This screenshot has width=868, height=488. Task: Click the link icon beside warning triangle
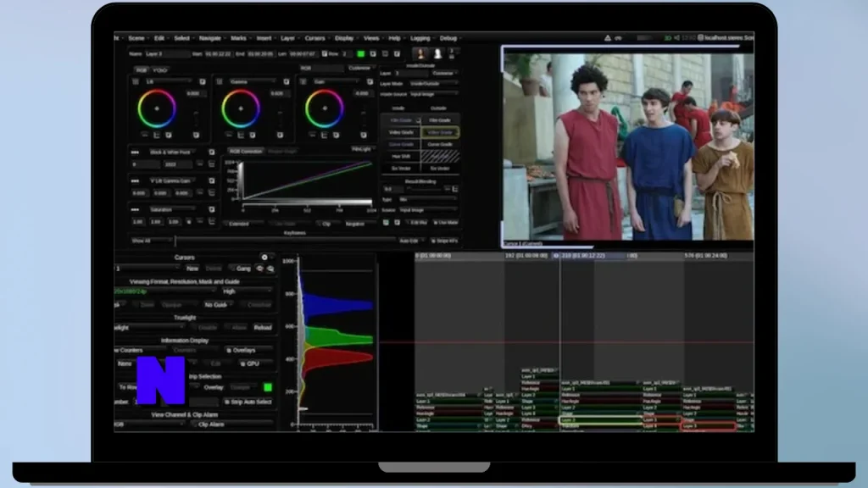618,38
